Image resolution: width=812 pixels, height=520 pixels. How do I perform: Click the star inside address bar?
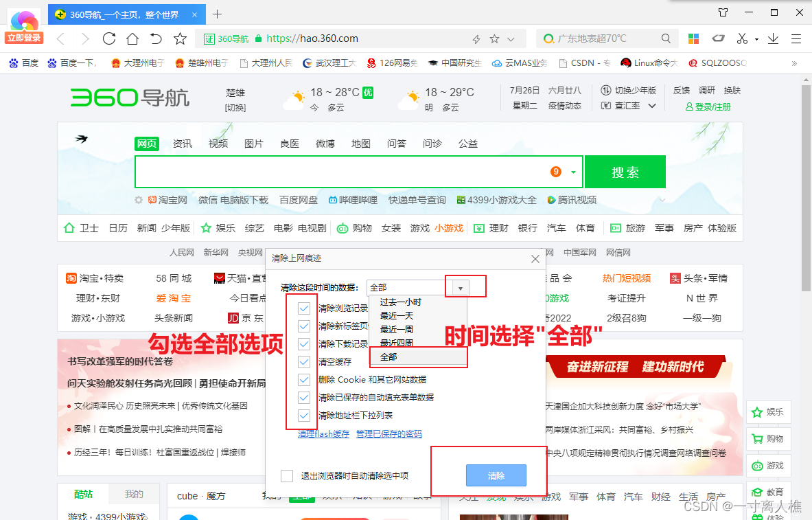coord(495,39)
